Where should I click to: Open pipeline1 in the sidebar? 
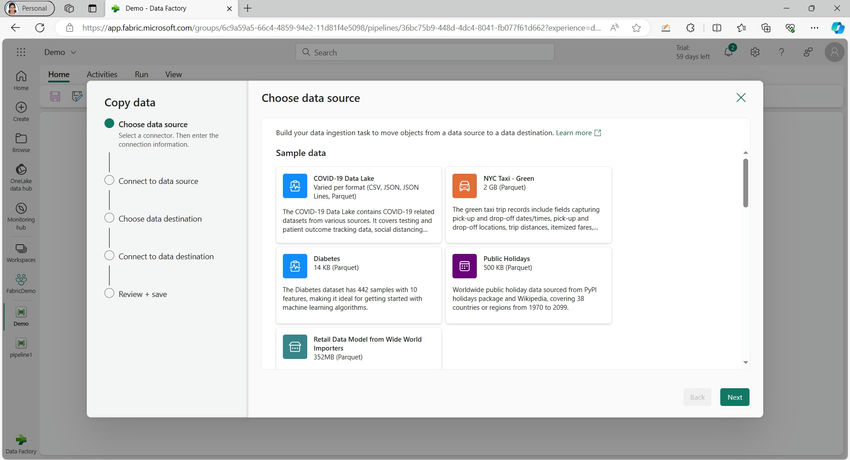(21, 347)
